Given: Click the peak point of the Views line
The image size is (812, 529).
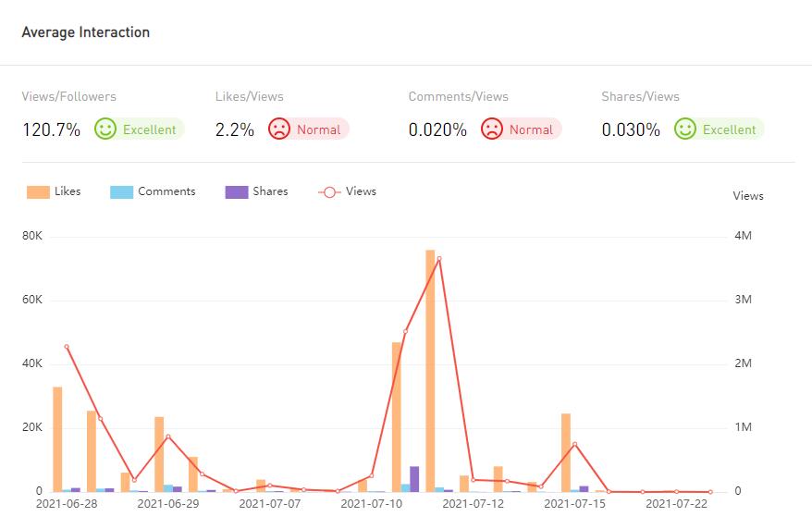Looking at the screenshot, I should pos(439,258).
